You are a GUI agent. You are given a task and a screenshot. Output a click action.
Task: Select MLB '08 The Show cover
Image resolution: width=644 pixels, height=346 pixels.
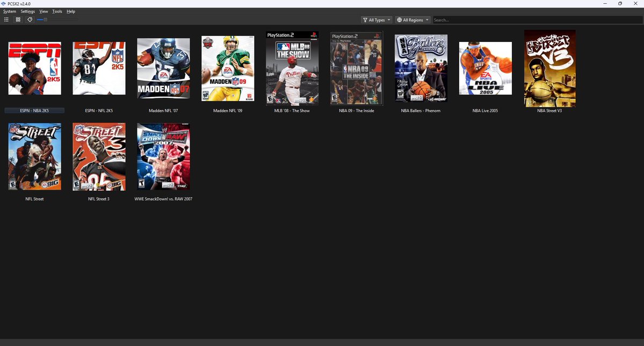pyautogui.click(x=292, y=68)
